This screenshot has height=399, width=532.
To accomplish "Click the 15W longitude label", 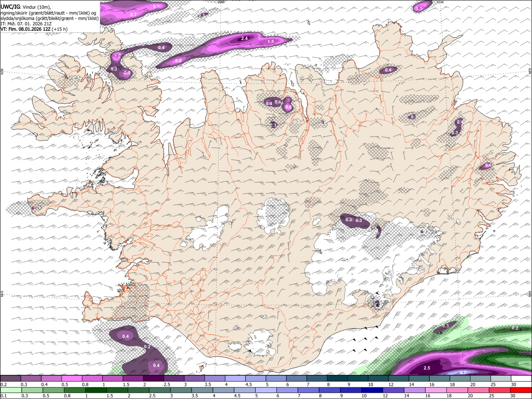I will 441,2.
